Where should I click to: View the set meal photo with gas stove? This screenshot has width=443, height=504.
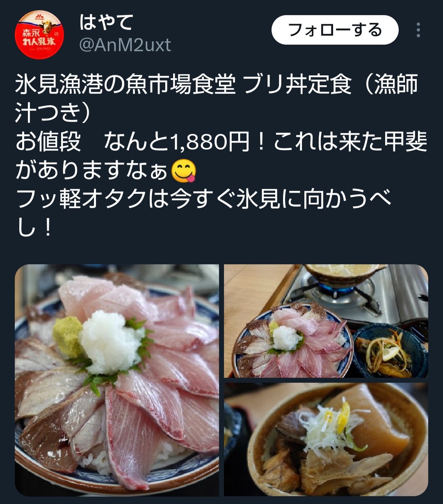pyautogui.click(x=326, y=321)
